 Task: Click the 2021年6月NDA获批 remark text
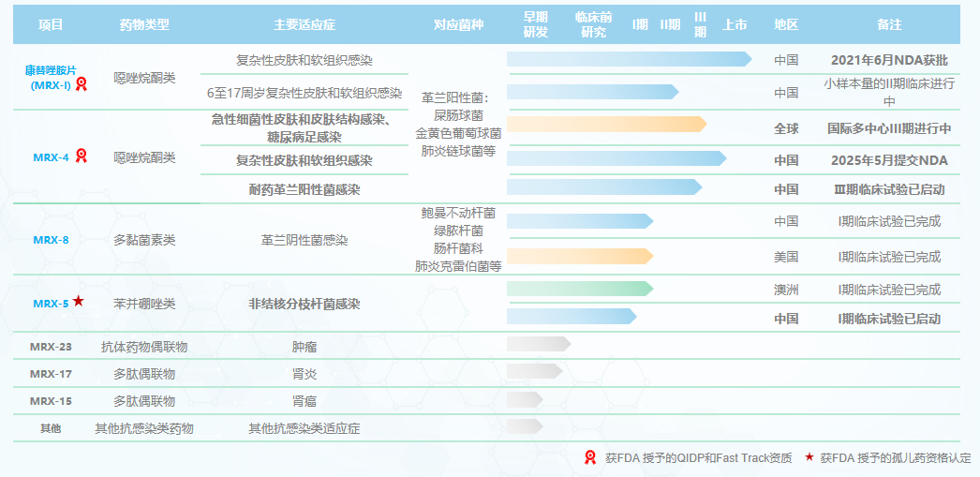click(889, 60)
